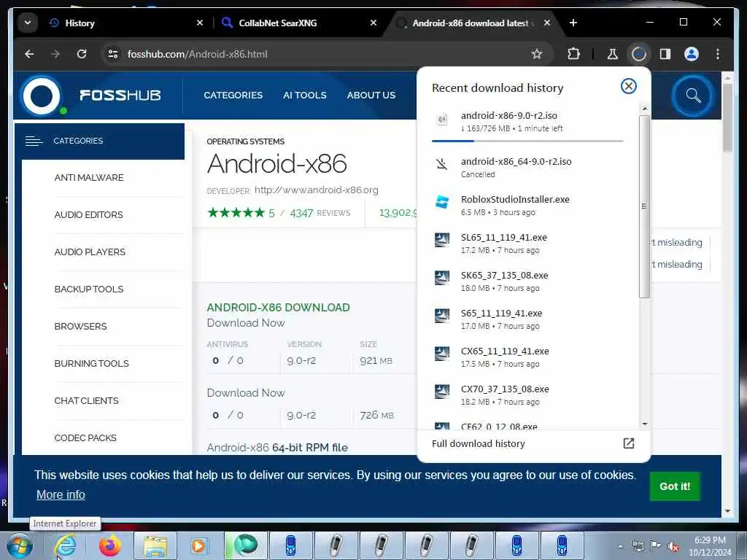Launch Firefox from taskbar

pos(110,545)
